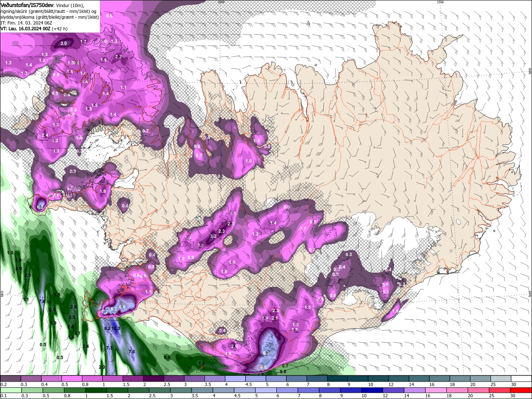Click the 6.6 value in the southwest
Viewport: 532px width, 399px height.
point(122,307)
